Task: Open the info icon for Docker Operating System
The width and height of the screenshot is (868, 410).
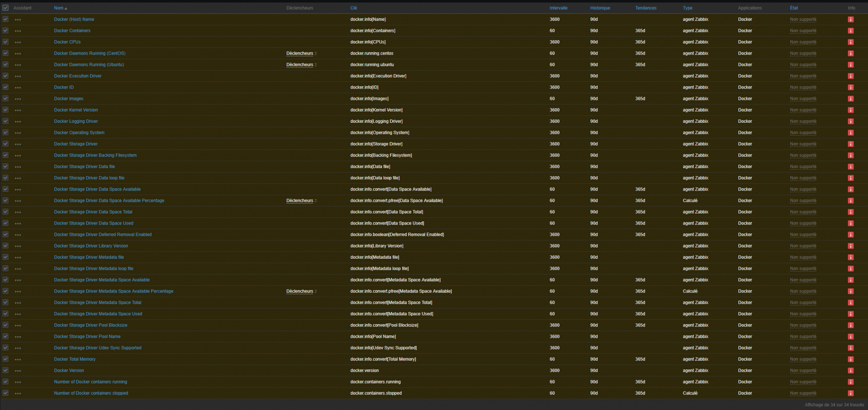Action: [850, 133]
